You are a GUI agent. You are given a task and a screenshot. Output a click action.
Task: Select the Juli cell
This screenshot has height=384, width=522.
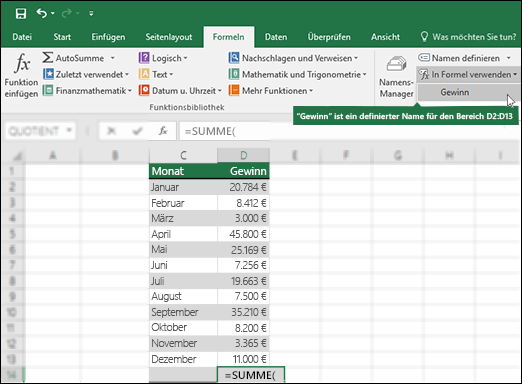(x=183, y=281)
